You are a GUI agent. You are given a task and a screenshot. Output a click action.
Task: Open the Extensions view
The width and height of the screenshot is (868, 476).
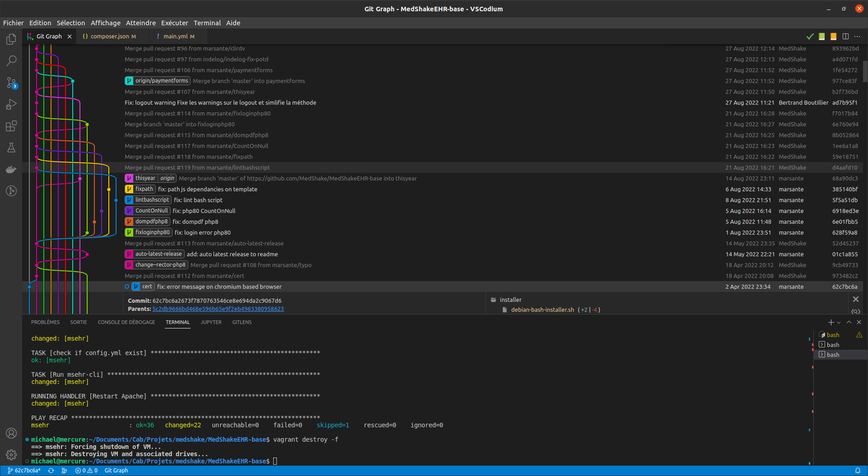[x=11, y=126]
